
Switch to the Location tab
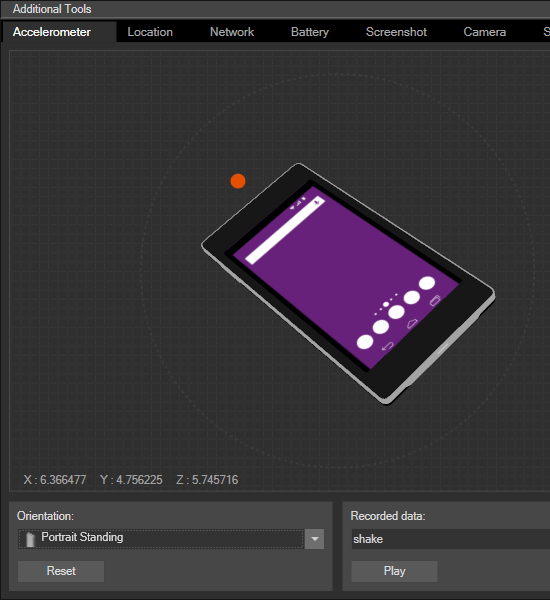(150, 32)
